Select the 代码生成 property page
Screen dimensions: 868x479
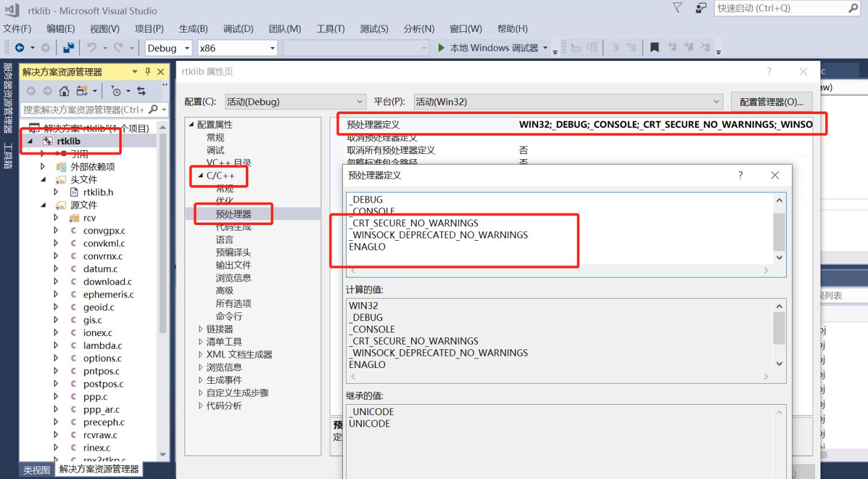pos(234,227)
